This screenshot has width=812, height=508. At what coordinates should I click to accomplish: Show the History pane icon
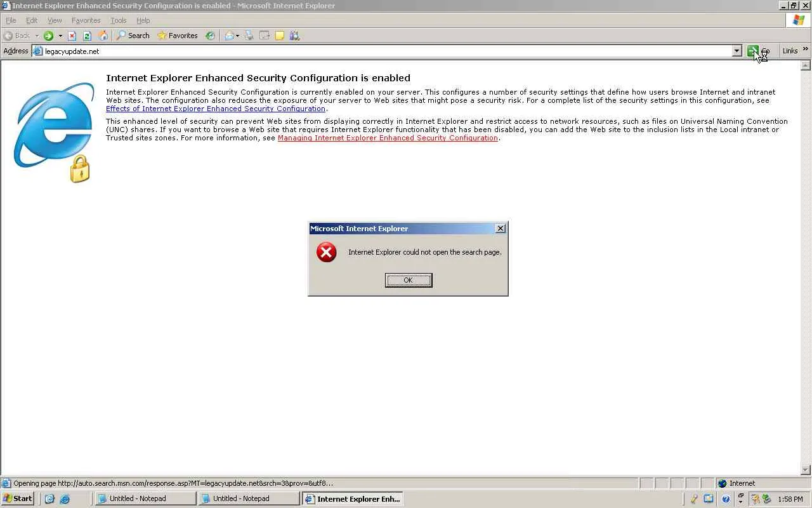pos(210,36)
